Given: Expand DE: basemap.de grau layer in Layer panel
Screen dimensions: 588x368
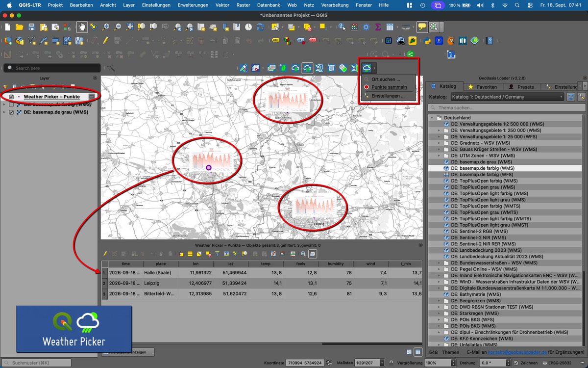Looking at the screenshot, I should pos(4,112).
